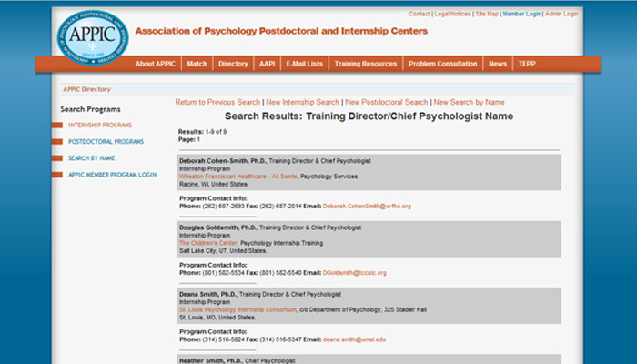This screenshot has width=637, height=364.
Task: Open Wheaton Franciscan Healthcare - All Saints link
Action: [238, 177]
